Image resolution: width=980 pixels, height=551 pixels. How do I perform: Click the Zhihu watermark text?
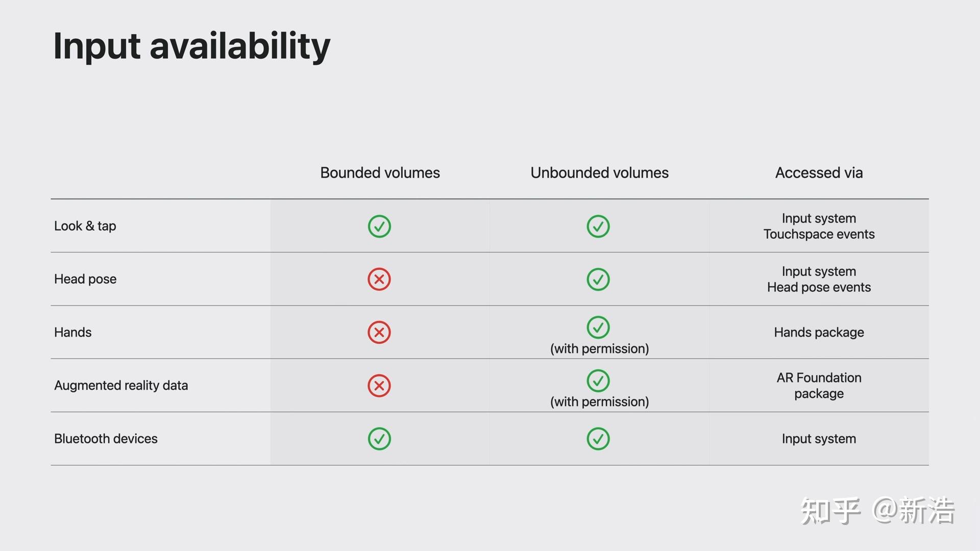(x=877, y=511)
